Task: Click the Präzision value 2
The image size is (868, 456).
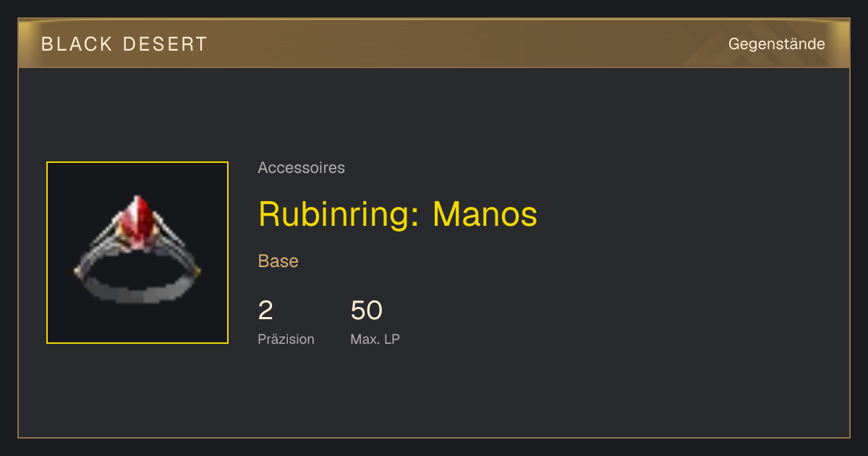Action: point(265,311)
